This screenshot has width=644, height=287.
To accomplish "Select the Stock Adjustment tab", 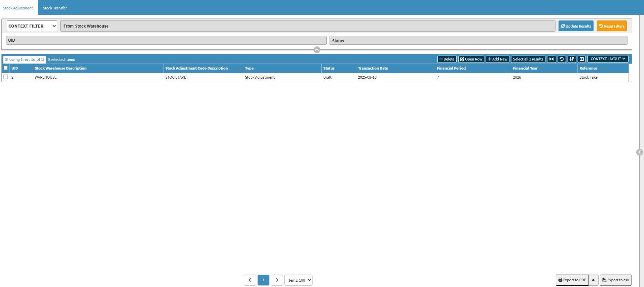I will 18,8.
